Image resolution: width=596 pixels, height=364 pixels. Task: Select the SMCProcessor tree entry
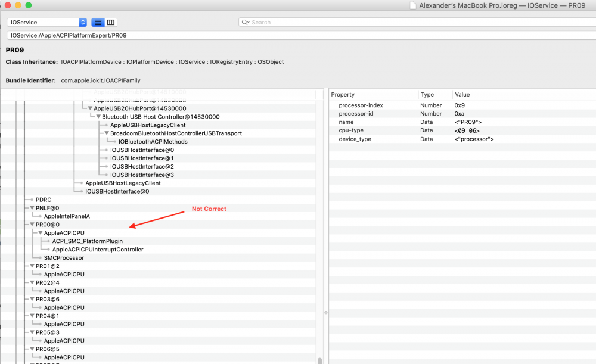tap(64, 257)
